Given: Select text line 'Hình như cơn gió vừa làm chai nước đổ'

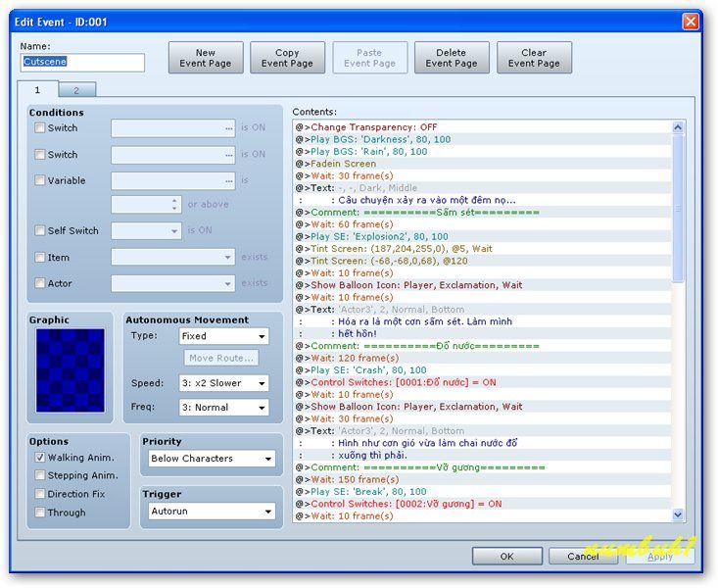Looking at the screenshot, I should [483, 443].
